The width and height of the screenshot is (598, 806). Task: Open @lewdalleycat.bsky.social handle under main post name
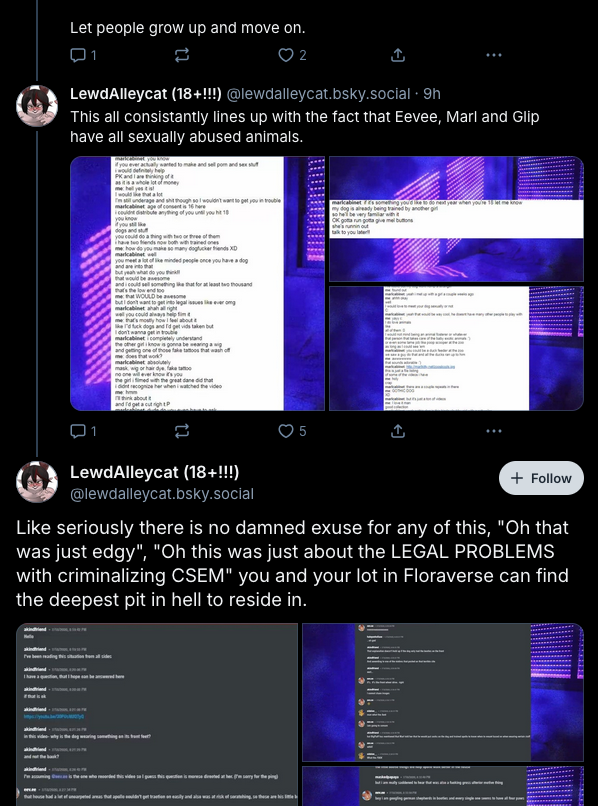click(x=162, y=494)
